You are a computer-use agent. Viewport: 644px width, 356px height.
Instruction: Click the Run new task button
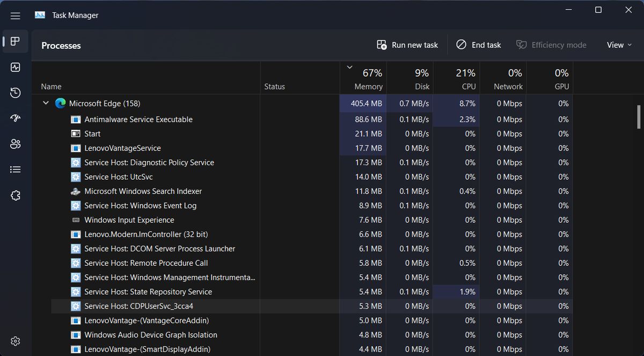point(408,45)
